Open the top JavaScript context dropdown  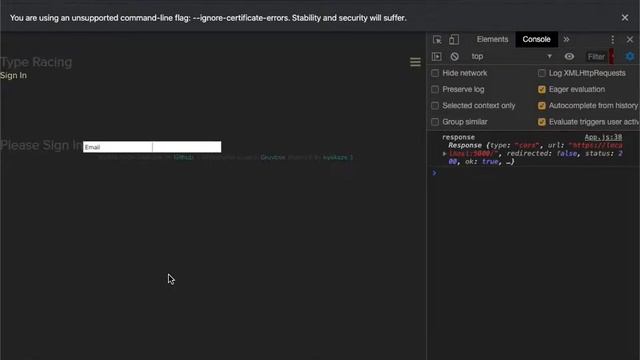[x=512, y=57]
